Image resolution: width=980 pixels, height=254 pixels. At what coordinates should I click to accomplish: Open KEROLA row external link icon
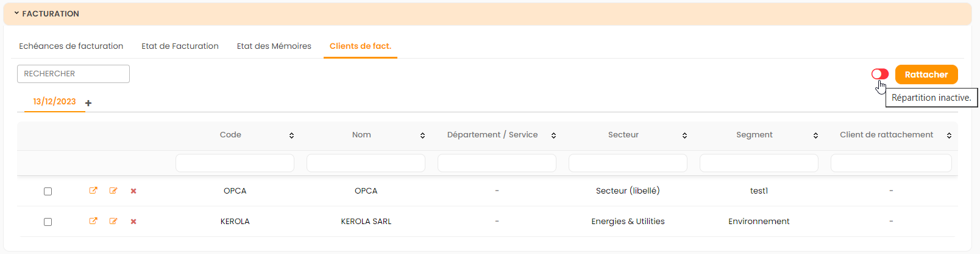point(93,221)
